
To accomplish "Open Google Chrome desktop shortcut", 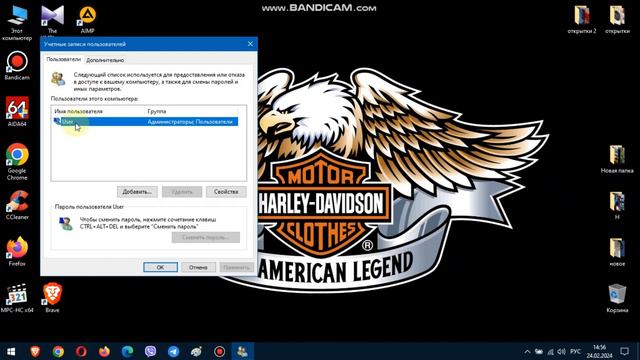I will 17,162.
